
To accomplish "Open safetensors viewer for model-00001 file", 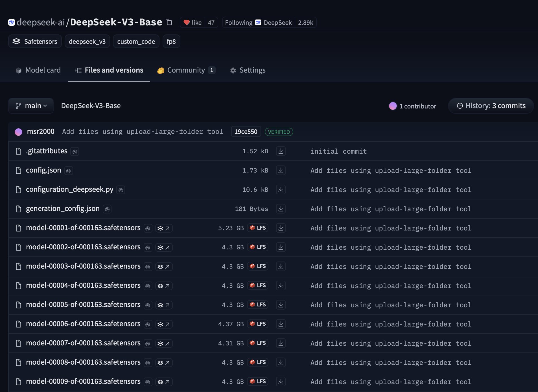I will coord(164,228).
